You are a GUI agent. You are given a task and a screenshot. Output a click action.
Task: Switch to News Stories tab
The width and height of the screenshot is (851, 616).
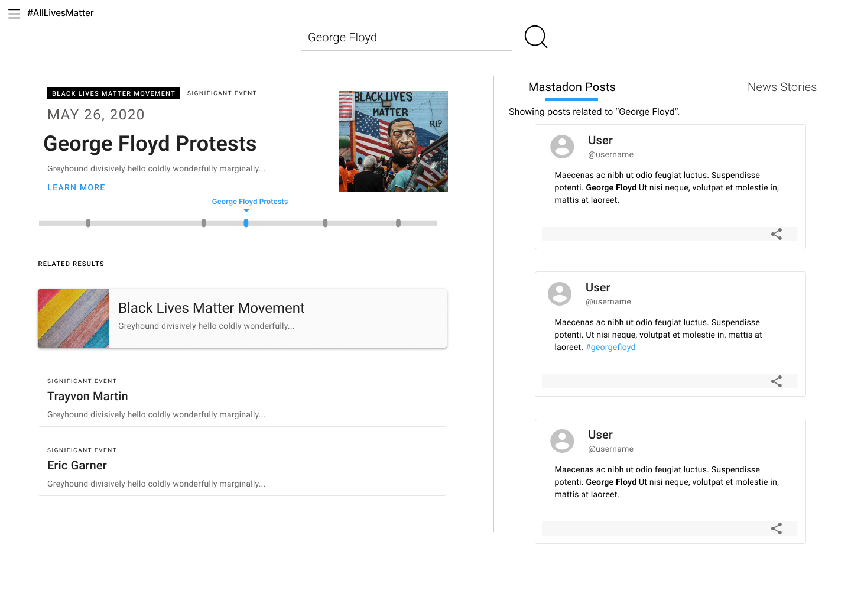click(782, 87)
